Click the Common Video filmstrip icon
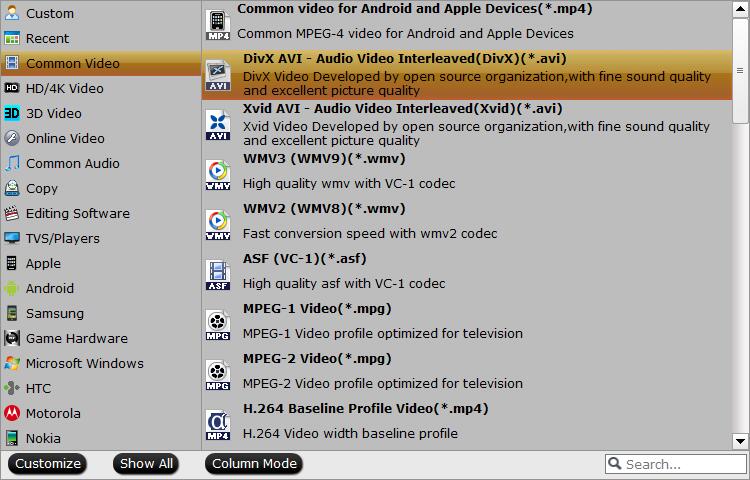This screenshot has width=750, height=480. coord(12,63)
